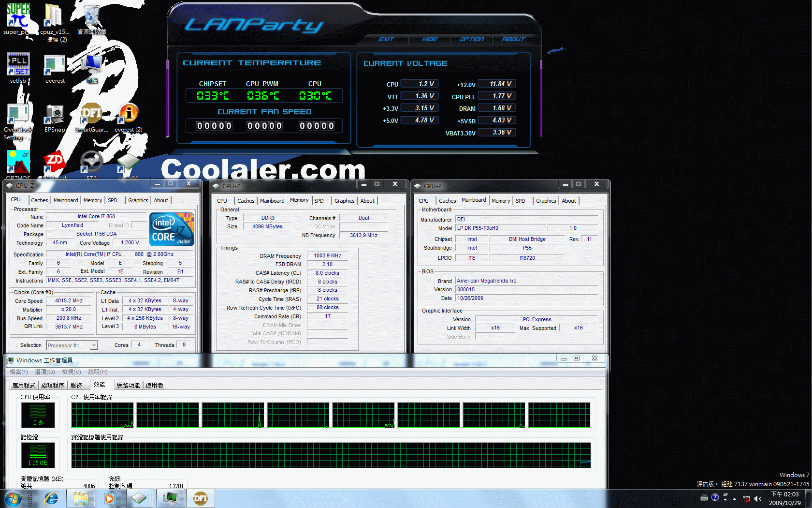Viewport: 812px width, 508px height.
Task: Open Graphics tab in first CPU-Z window
Action: pyautogui.click(x=138, y=200)
